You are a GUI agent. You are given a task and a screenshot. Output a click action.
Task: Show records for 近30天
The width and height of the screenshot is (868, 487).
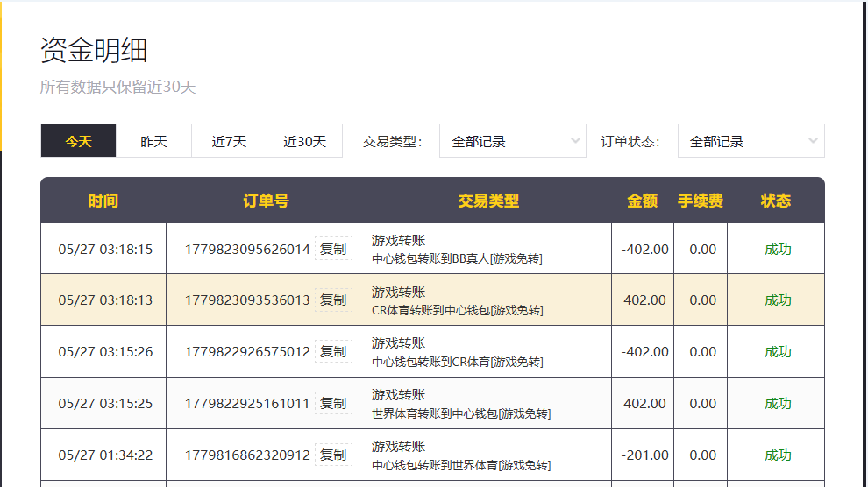(x=304, y=141)
